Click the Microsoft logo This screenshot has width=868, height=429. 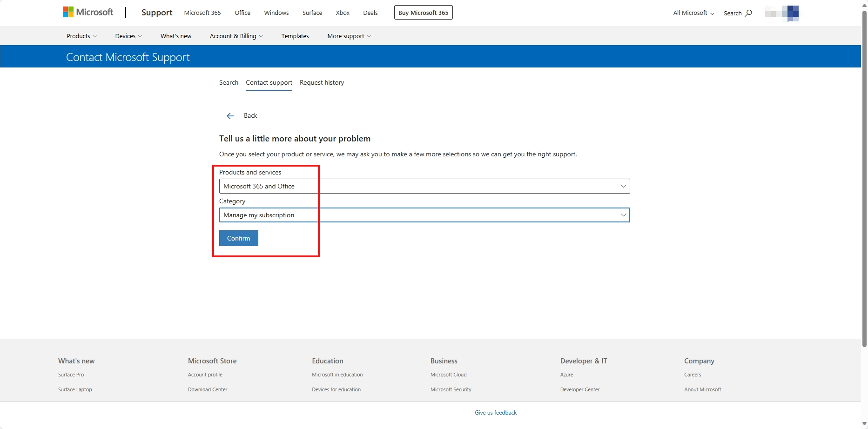click(x=88, y=13)
